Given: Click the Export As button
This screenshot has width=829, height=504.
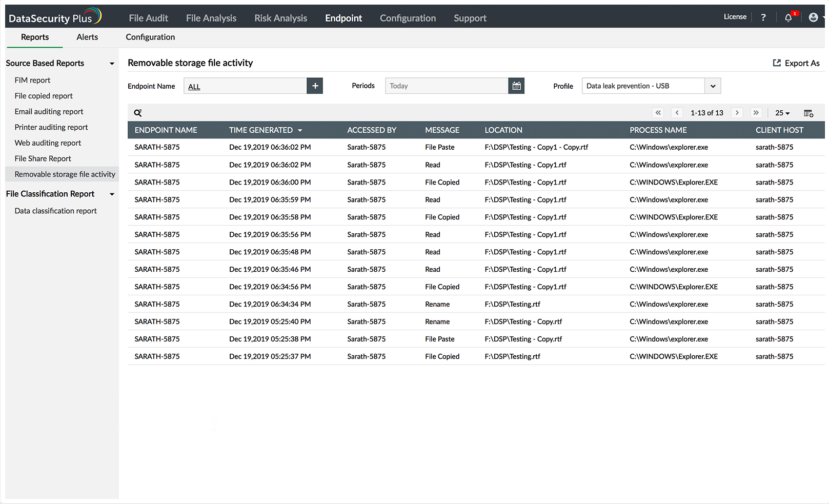Looking at the screenshot, I should tap(796, 63).
